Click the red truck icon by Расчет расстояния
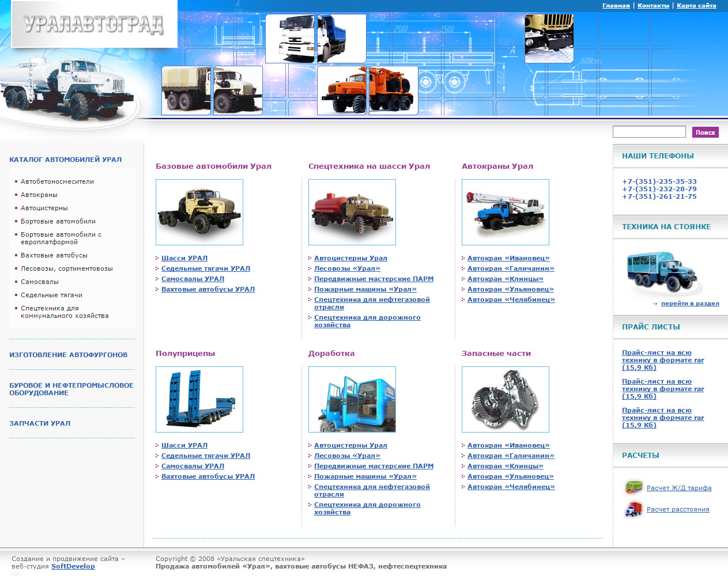The width and height of the screenshot is (728, 576). point(633,509)
